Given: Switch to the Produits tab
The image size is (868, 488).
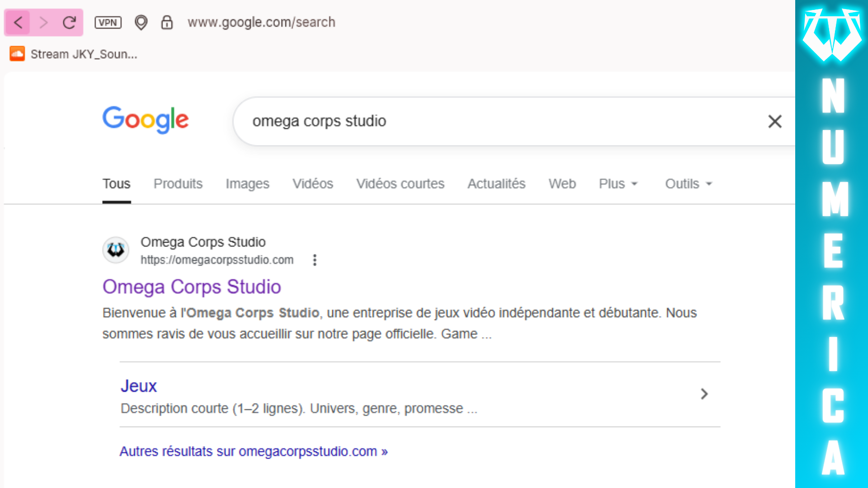Looking at the screenshot, I should click(x=178, y=184).
